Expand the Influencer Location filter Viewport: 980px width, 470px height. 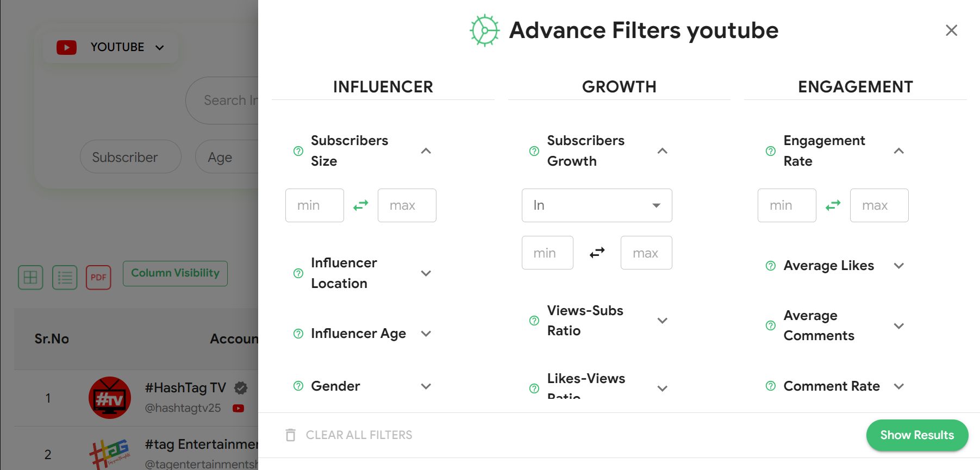(426, 273)
